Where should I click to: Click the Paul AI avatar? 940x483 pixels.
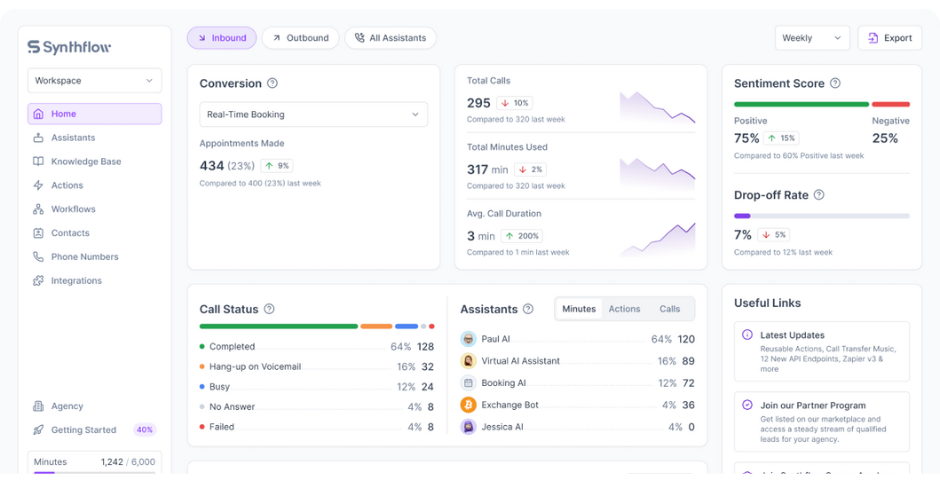[x=468, y=339]
